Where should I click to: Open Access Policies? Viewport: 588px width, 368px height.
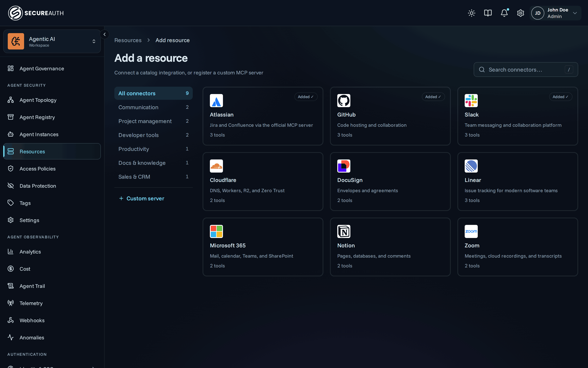(52, 169)
